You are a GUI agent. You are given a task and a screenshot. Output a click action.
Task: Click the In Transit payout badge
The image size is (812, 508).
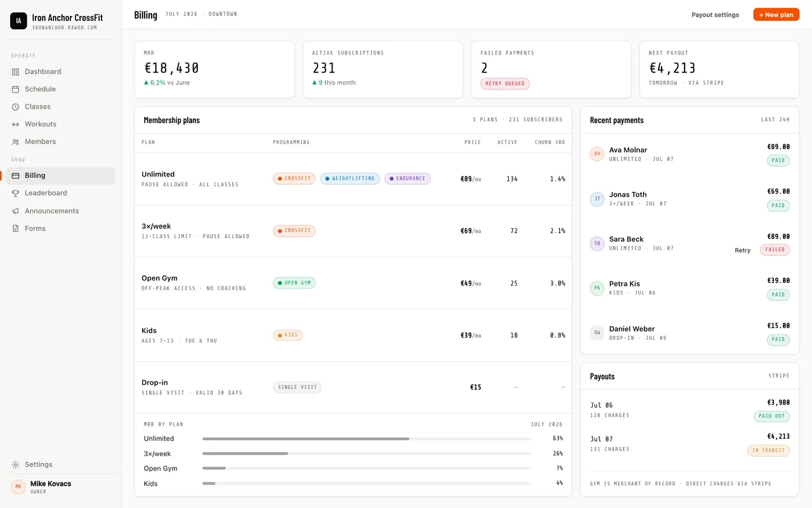coord(768,451)
